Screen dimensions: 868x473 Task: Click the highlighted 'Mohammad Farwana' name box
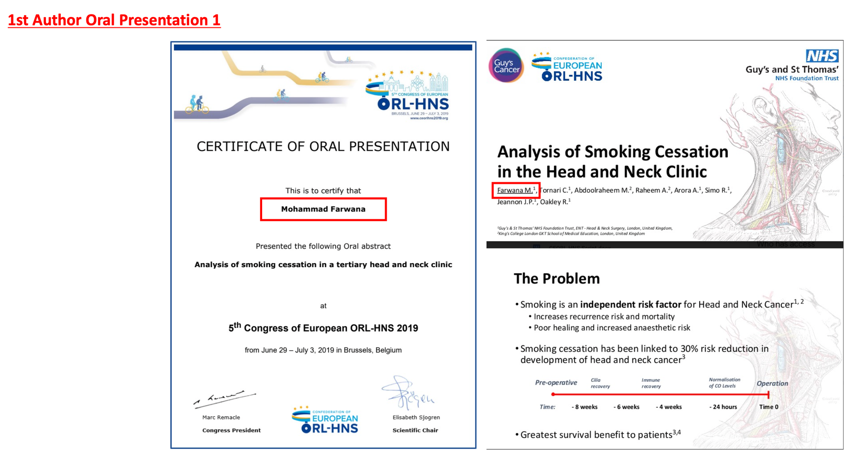(x=323, y=209)
